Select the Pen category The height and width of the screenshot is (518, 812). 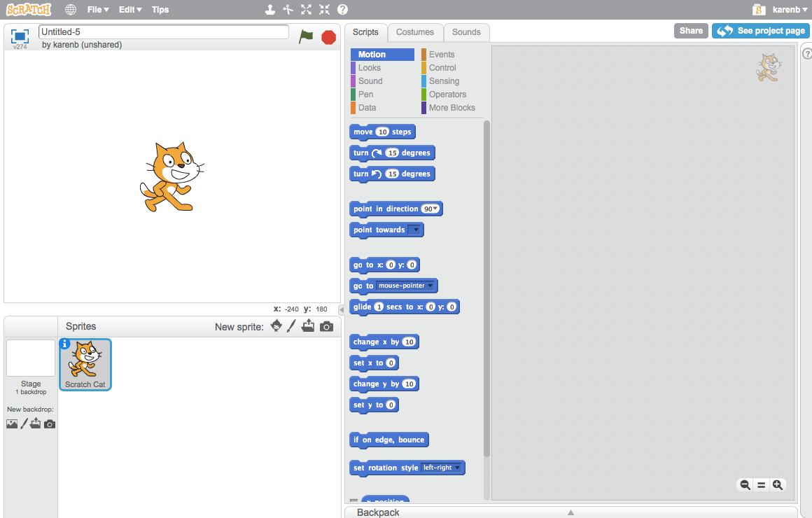365,94
